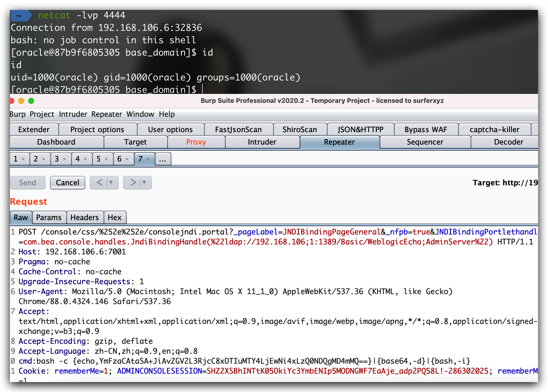Show the Headers request view
Viewport: 548px width, 392px height.
tap(85, 217)
